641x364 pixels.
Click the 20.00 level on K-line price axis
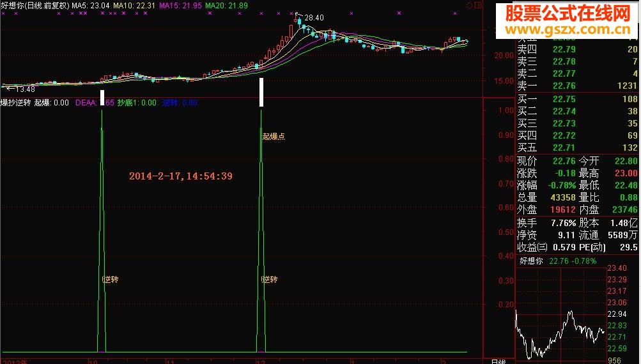(x=504, y=56)
